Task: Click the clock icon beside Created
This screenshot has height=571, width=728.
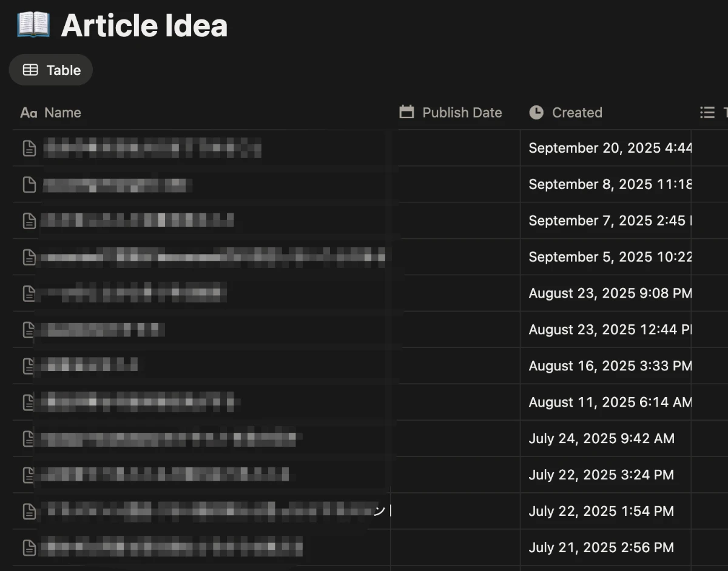Action: (x=536, y=113)
